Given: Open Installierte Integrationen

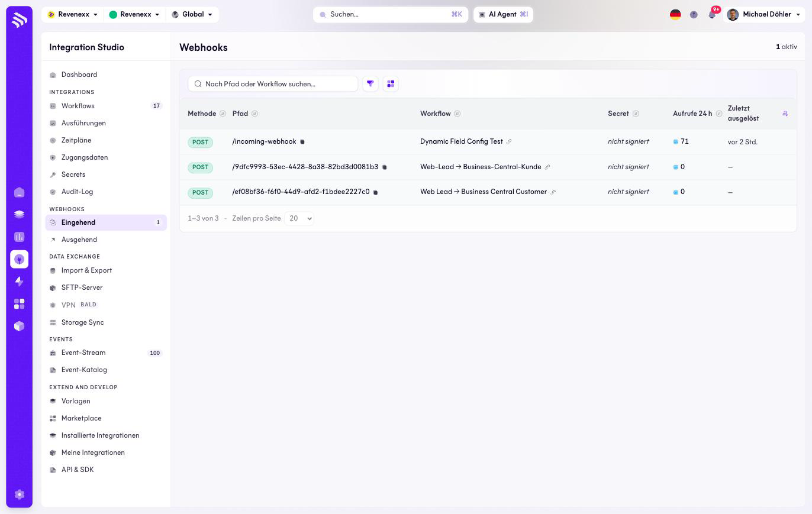Looking at the screenshot, I should (x=106, y=435).
